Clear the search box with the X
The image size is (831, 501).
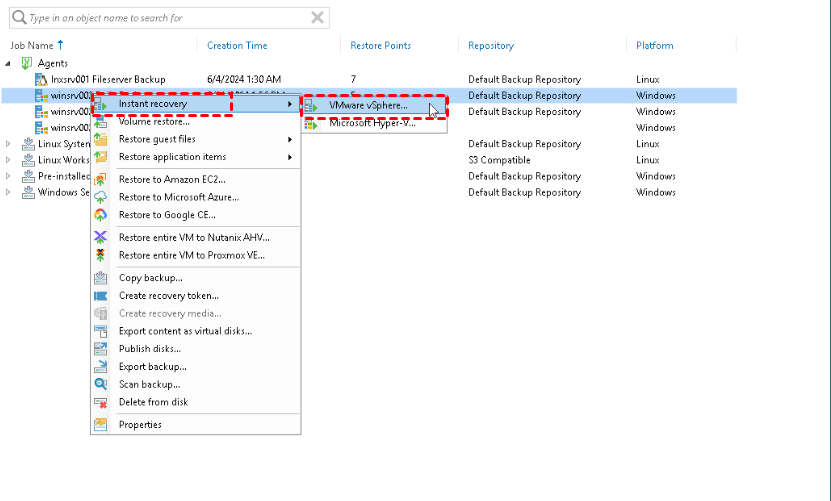tap(317, 18)
